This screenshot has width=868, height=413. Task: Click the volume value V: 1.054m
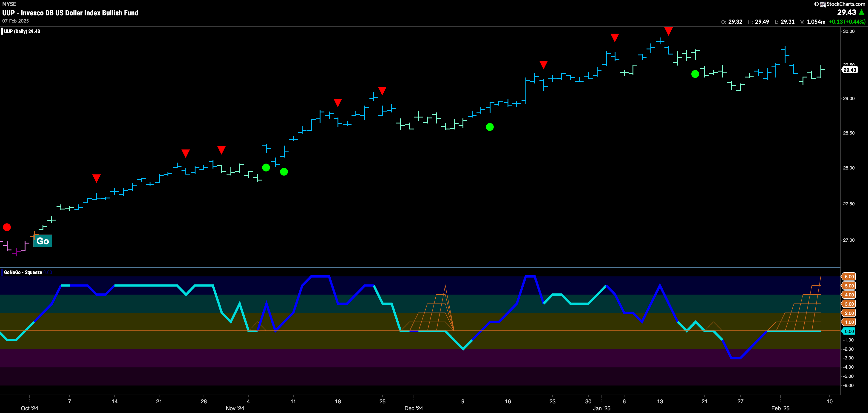[813, 22]
